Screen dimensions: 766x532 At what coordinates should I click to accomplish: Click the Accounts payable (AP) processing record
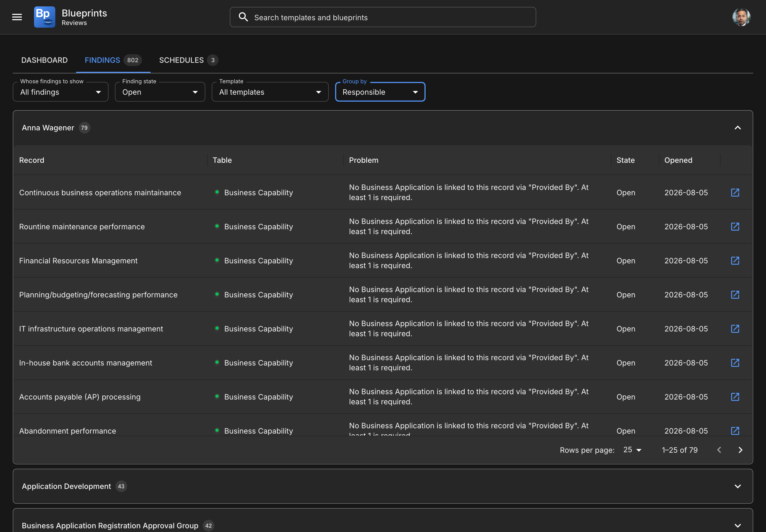tap(80, 397)
